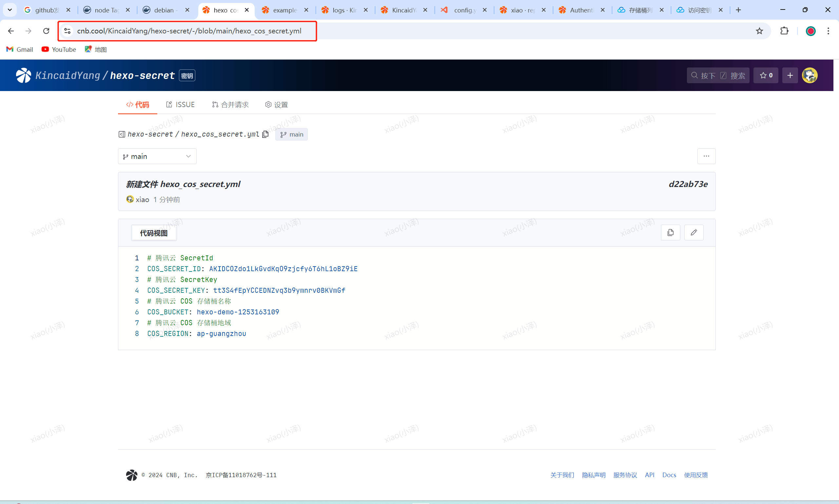Image resolution: width=839 pixels, height=504 pixels.
Task: Click the copy file content icon
Action: point(671,233)
